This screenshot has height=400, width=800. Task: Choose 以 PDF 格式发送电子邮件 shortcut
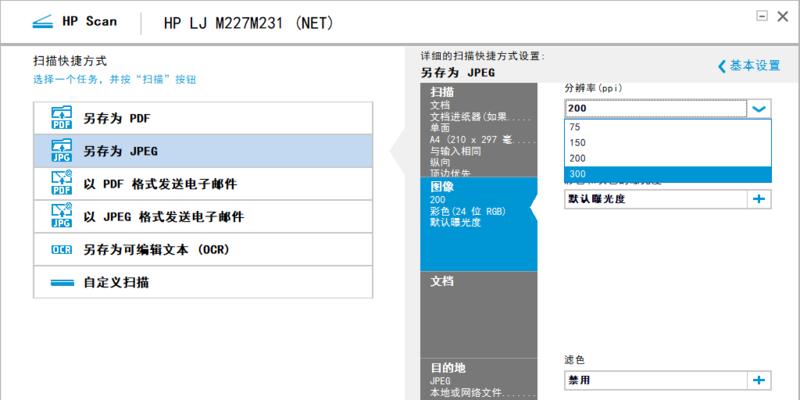point(203,184)
